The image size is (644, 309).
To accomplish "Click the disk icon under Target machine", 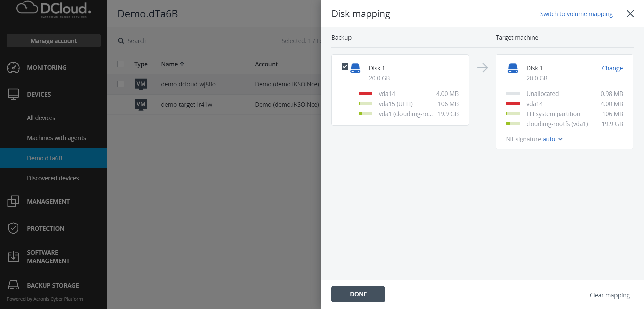I will pyautogui.click(x=513, y=68).
